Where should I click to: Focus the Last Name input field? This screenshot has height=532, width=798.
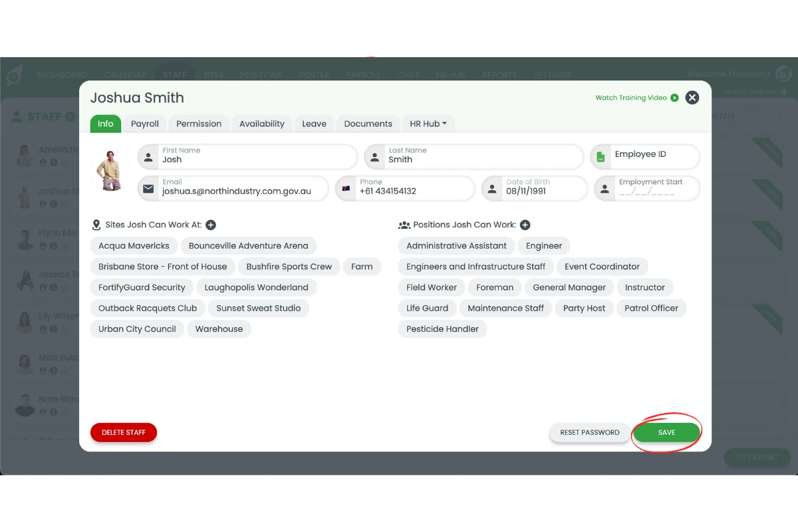click(473, 157)
